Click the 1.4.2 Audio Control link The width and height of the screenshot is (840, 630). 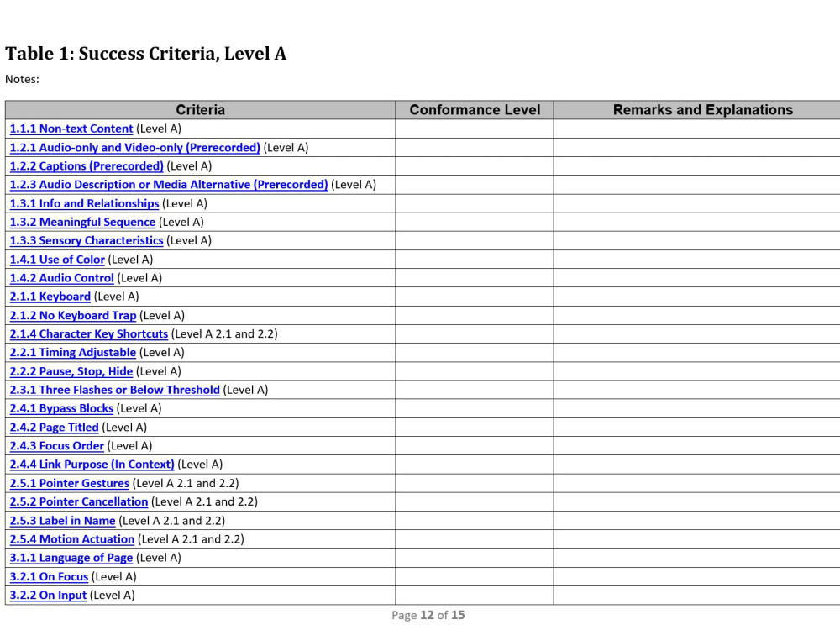pos(61,278)
